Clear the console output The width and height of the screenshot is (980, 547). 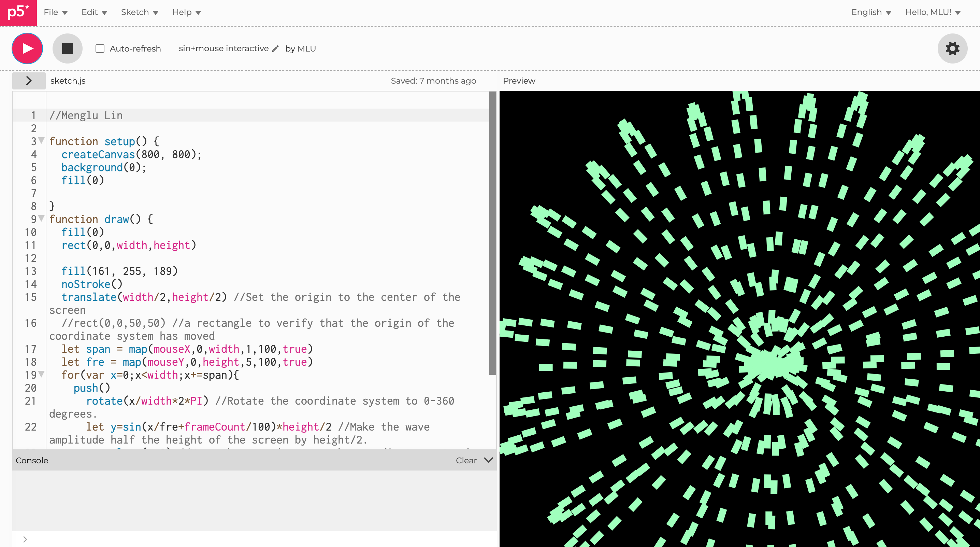pyautogui.click(x=466, y=460)
